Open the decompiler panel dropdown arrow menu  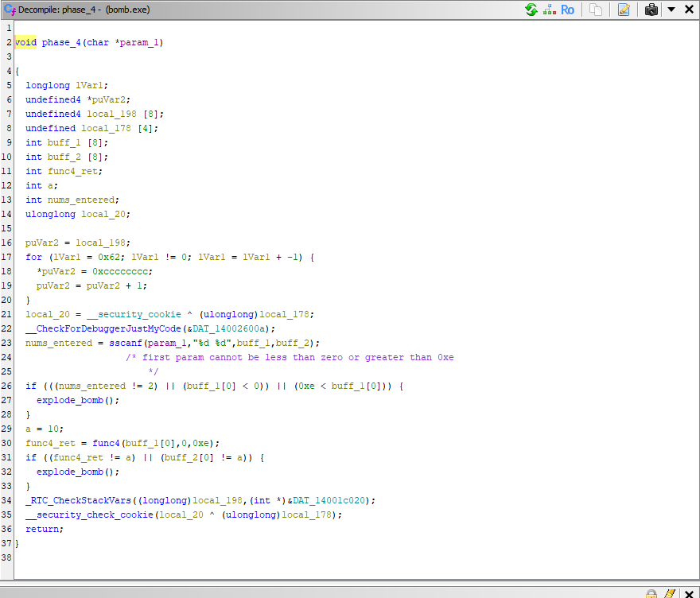coord(671,10)
